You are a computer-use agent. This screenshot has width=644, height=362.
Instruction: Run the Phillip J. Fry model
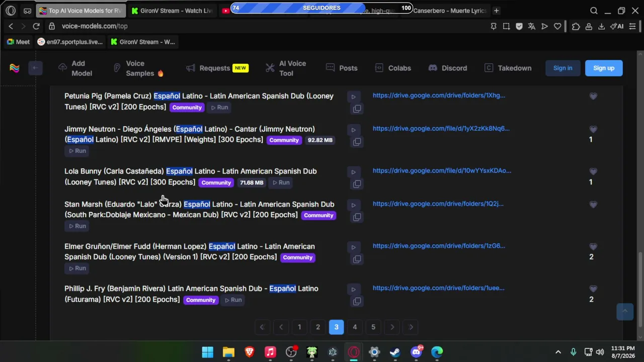coord(233,300)
